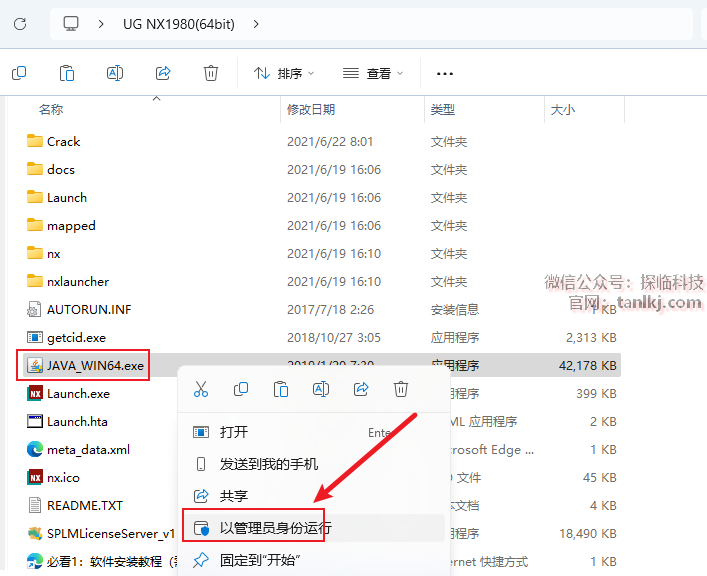Click the toolbar Delete trash icon
Image resolution: width=707 pixels, height=576 pixels.
211,73
